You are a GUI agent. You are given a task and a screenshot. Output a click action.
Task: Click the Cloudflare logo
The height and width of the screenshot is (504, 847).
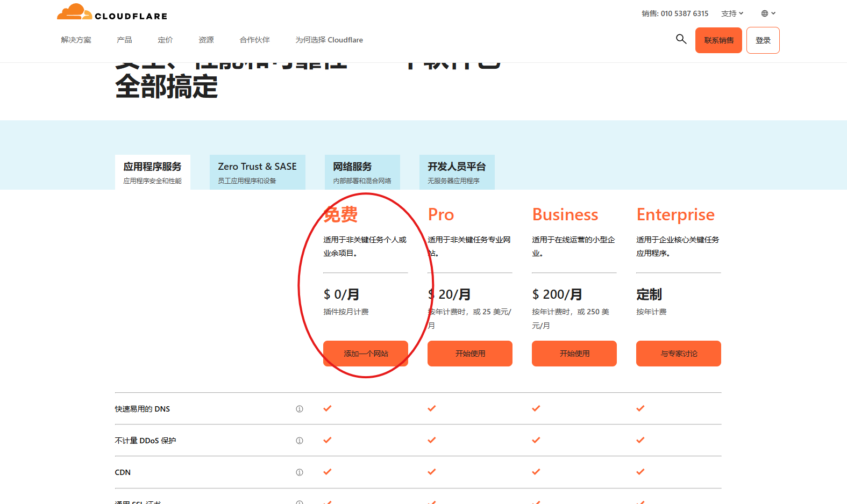112,12
